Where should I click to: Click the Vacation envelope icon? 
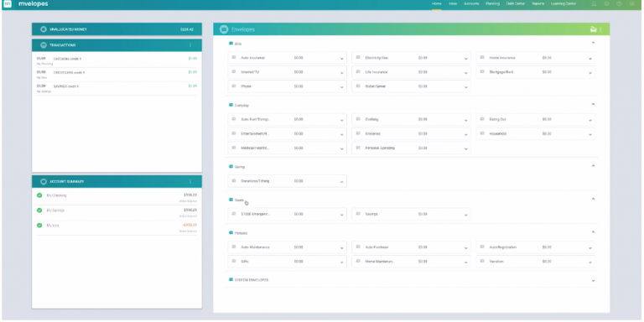482,262
